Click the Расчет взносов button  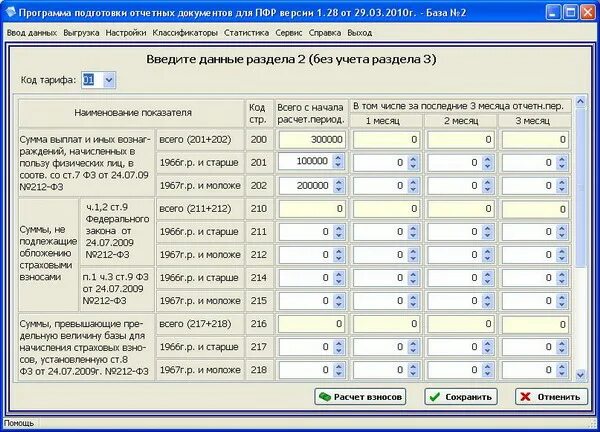click(360, 397)
